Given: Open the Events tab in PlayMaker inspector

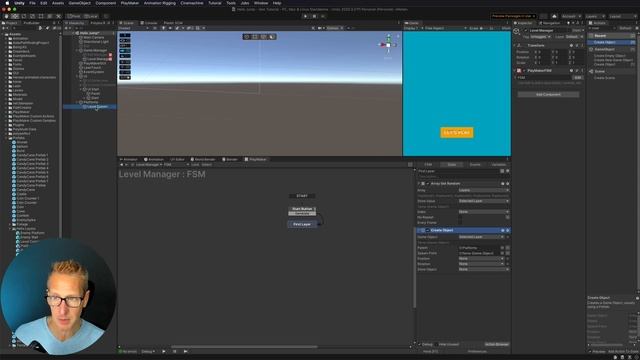Looking at the screenshot, I should [475, 164].
